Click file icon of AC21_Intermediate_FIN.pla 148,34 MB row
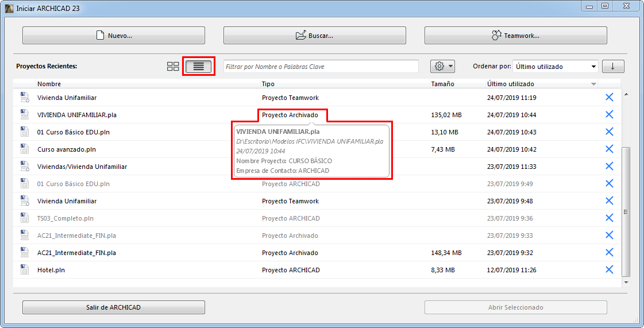 (x=24, y=253)
